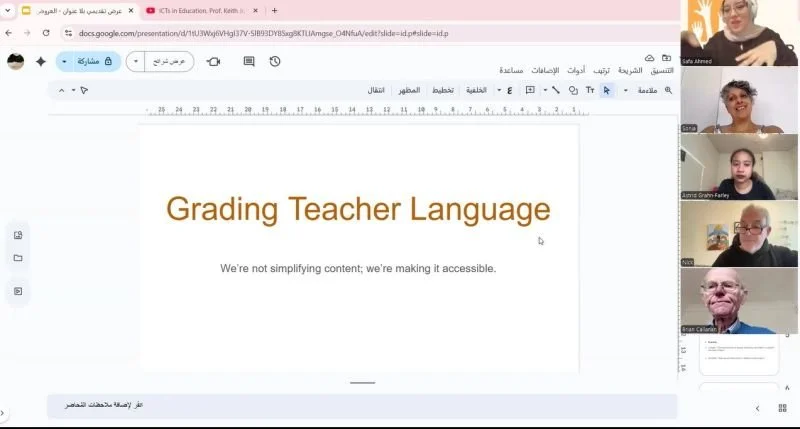
Task: Open the folder icon in left side panel
Action: (18, 258)
